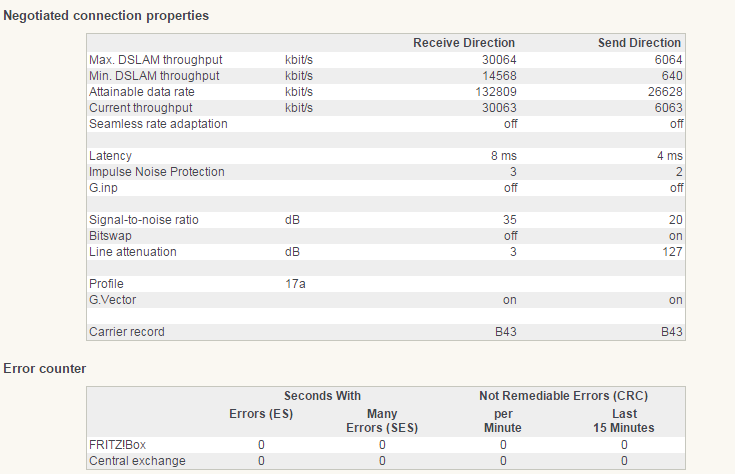The width and height of the screenshot is (735, 474).
Task: Click the Seamless rate adaptation label
Action: (x=158, y=124)
